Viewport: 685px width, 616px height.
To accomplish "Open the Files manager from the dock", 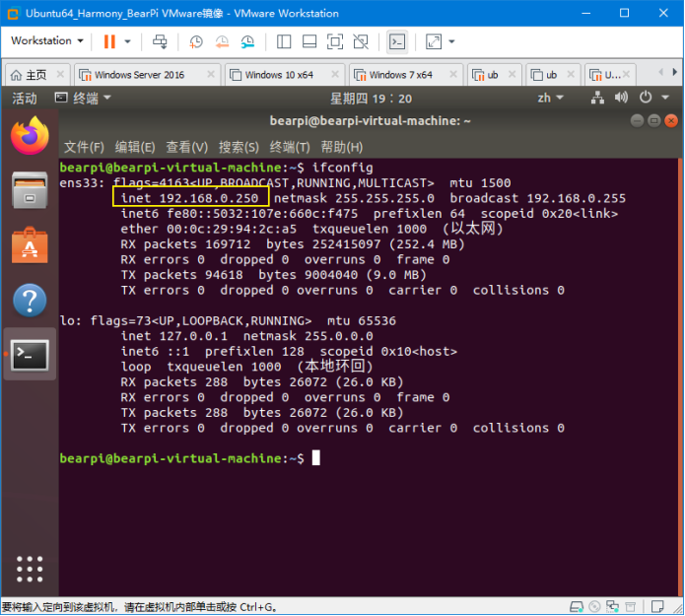I will click(x=30, y=190).
